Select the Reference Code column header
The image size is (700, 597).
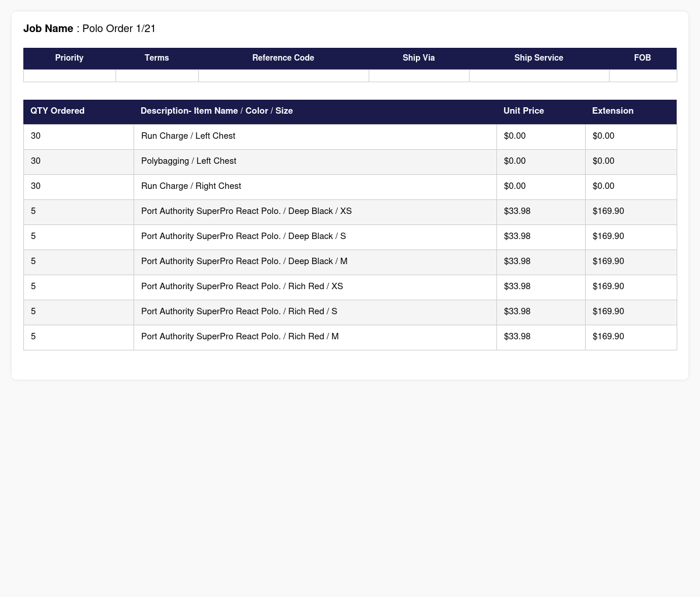pos(283,58)
